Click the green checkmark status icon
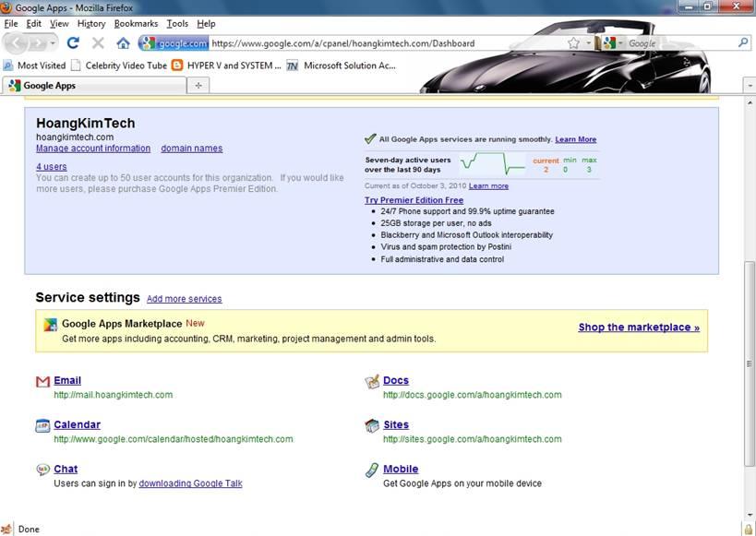The width and height of the screenshot is (756, 536). pyautogui.click(x=370, y=138)
